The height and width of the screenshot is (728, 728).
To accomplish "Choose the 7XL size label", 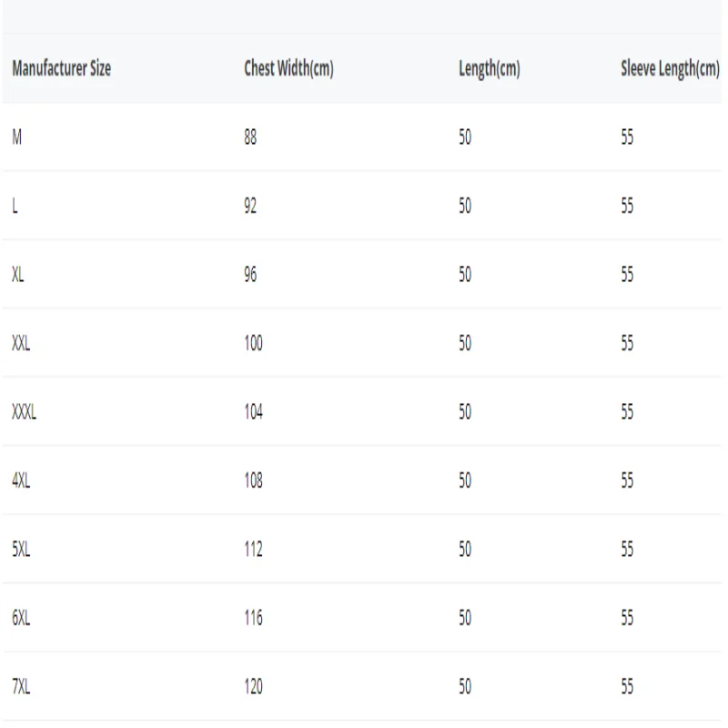I will pyautogui.click(x=21, y=687).
